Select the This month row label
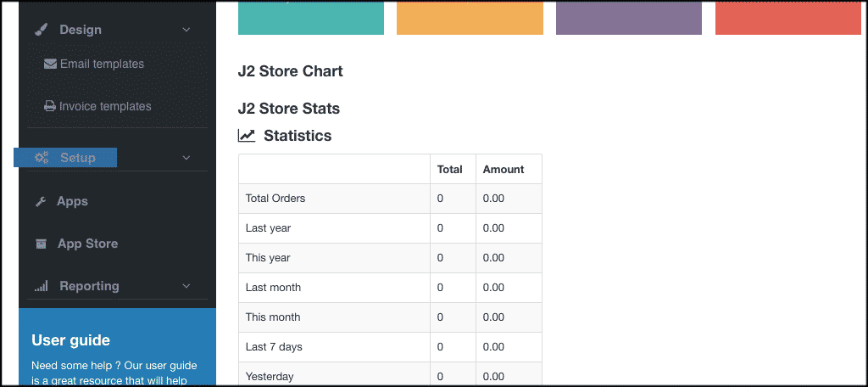The image size is (868, 387). coord(273,317)
